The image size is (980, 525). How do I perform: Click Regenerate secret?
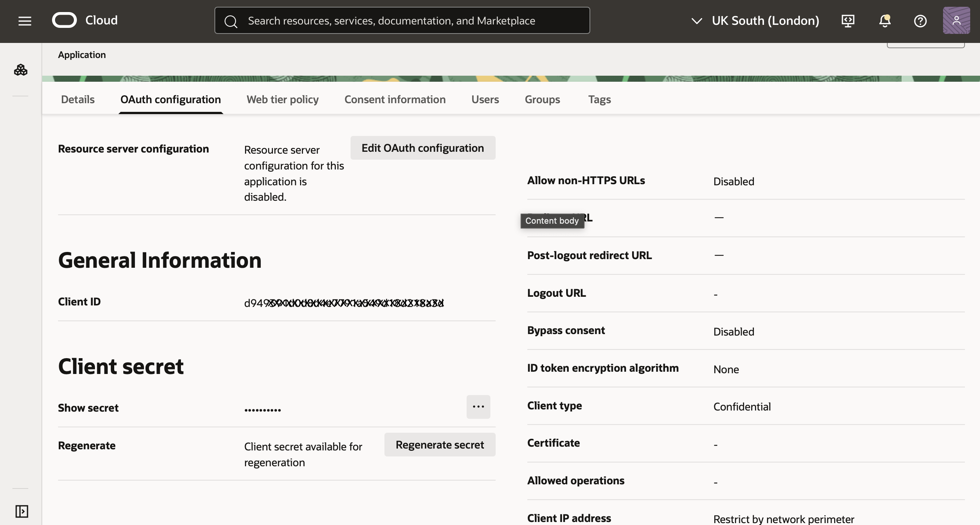pos(439,444)
